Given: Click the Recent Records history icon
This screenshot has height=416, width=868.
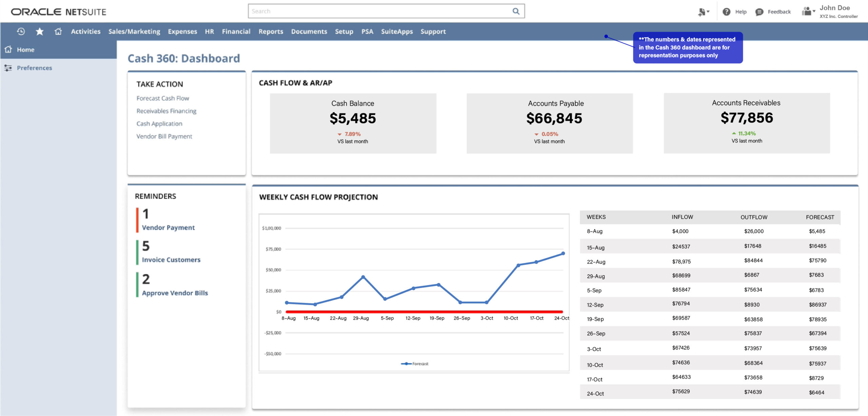Looking at the screenshot, I should (x=21, y=32).
